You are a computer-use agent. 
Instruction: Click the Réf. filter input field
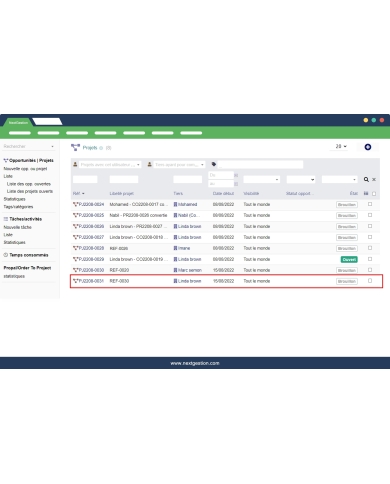85,179
